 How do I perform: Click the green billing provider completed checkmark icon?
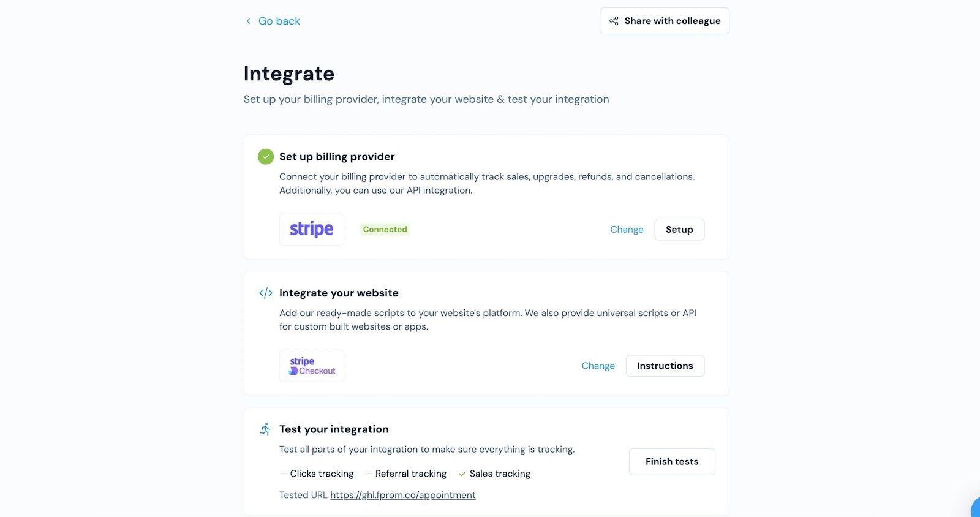click(265, 156)
